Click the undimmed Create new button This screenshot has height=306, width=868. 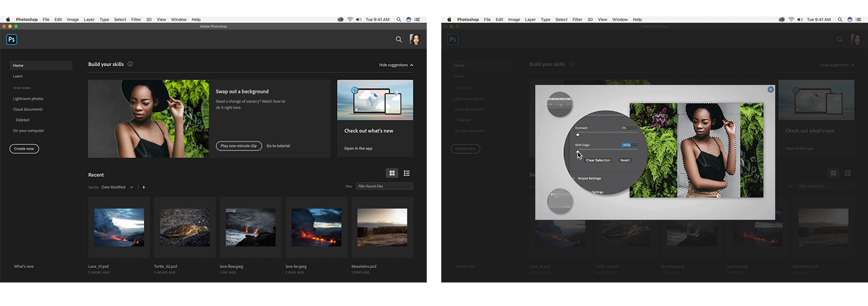(24, 148)
